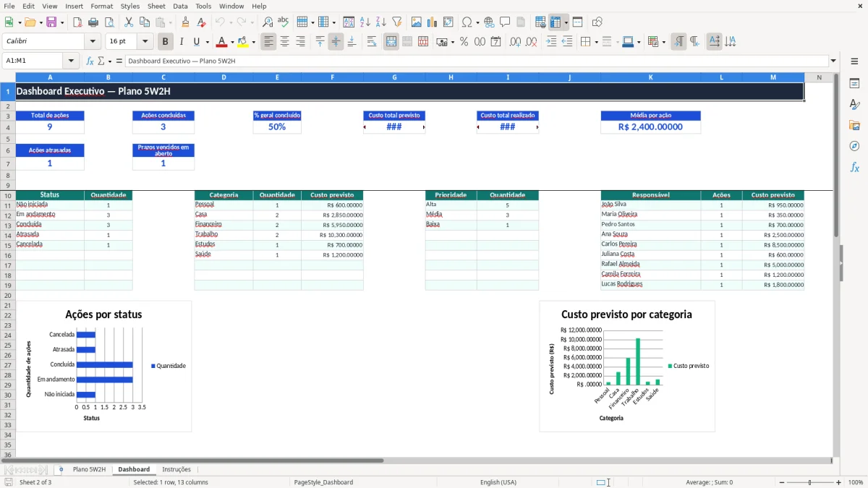The height and width of the screenshot is (488, 868).
Task: Click the Format as Percent icon
Action: (464, 42)
